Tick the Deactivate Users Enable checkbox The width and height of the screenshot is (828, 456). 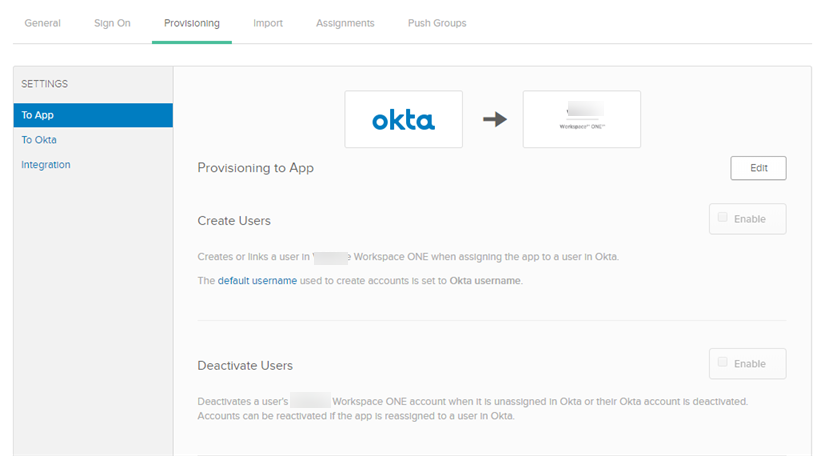(722, 362)
